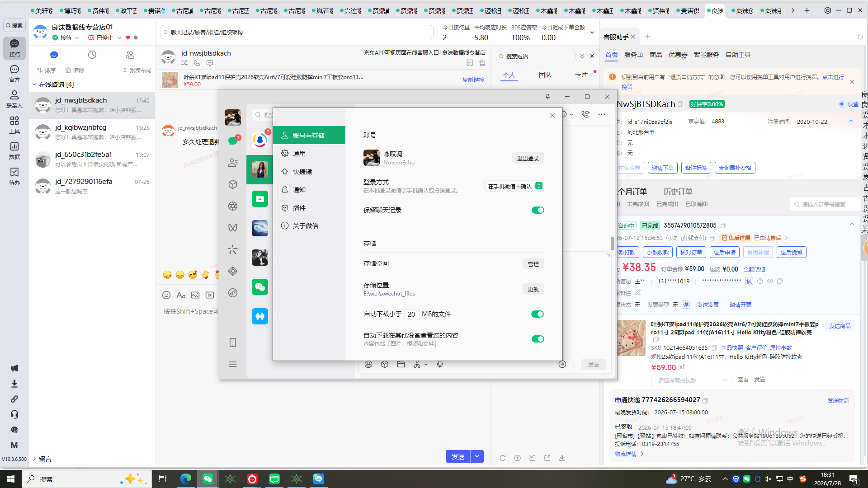Toggle 自动下载在其他设备查看过的内容 switch
Screen dimensions: 868x488
tap(538, 339)
